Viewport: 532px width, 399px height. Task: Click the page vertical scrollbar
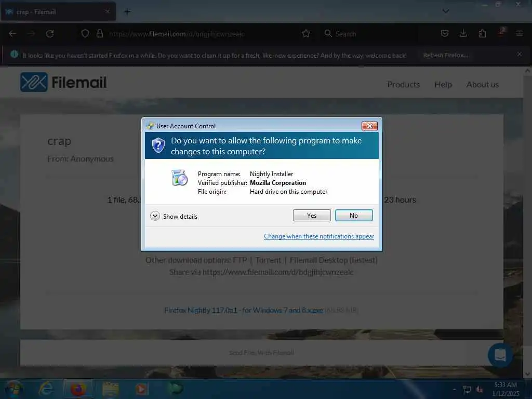(x=527, y=222)
